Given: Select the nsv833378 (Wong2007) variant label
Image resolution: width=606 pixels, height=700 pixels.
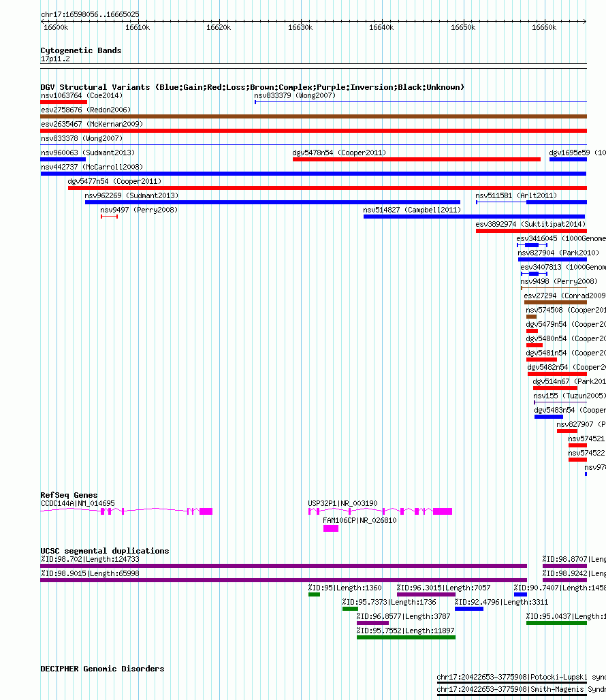Looking at the screenshot, I should coord(82,138).
